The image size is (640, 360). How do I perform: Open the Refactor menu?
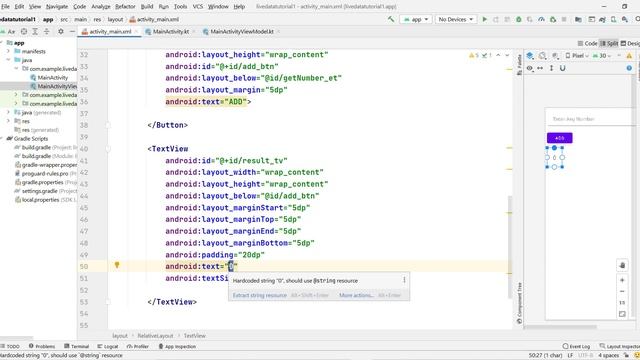coord(125,7)
